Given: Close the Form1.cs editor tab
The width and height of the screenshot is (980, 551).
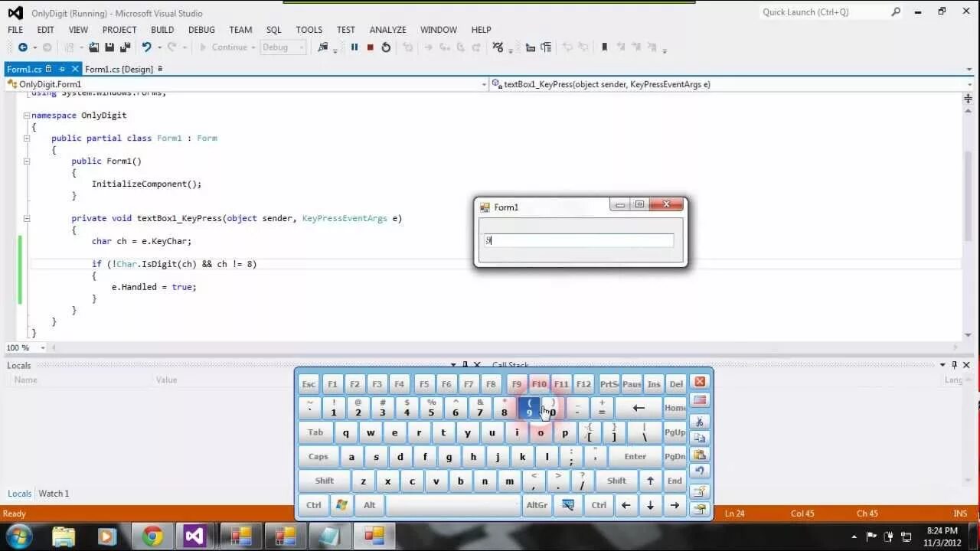Looking at the screenshot, I should pyautogui.click(x=75, y=69).
